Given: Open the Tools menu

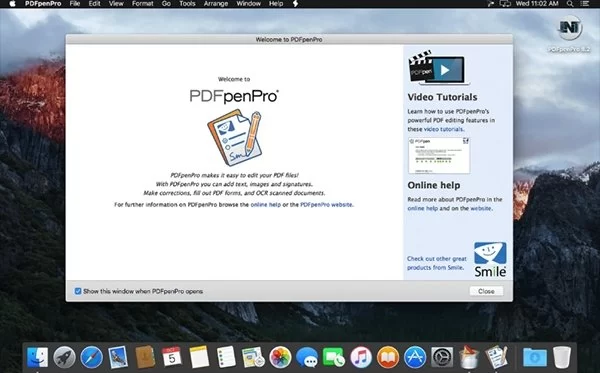Looking at the screenshot, I should (187, 4).
